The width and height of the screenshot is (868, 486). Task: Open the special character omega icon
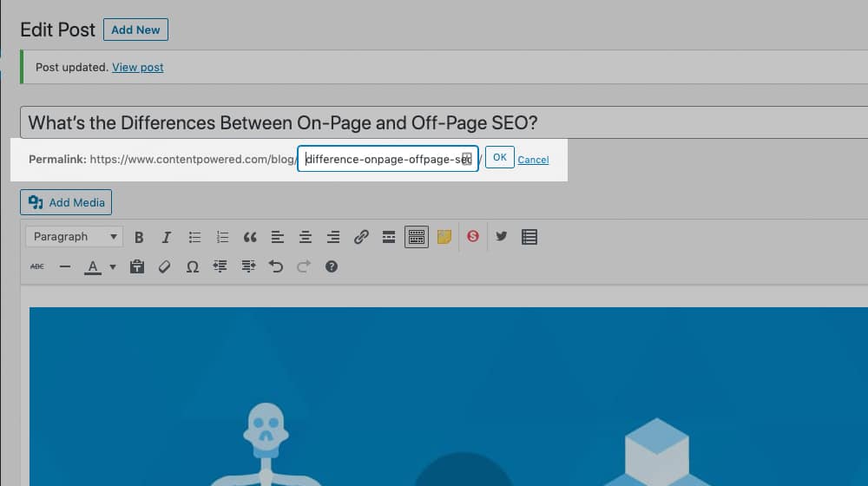click(192, 266)
